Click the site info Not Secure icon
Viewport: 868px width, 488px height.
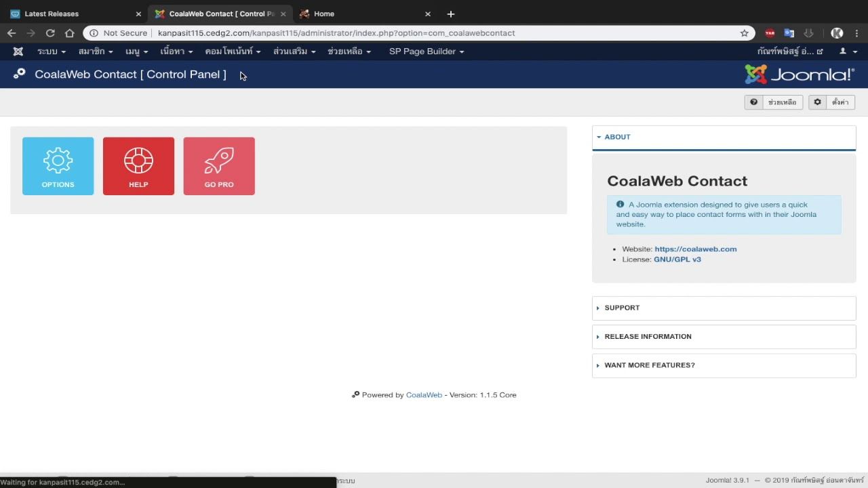pos(94,33)
